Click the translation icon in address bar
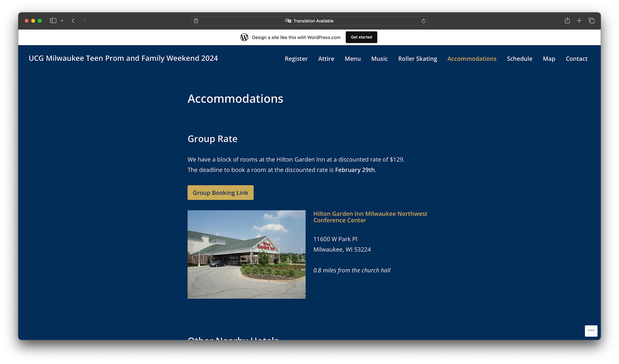Screen dimensions: 619x364 [x=288, y=21]
